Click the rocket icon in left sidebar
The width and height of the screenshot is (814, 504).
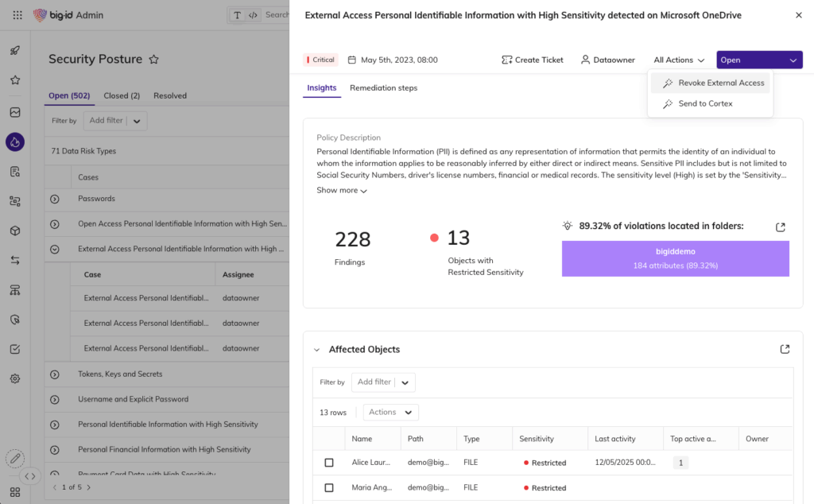14,51
